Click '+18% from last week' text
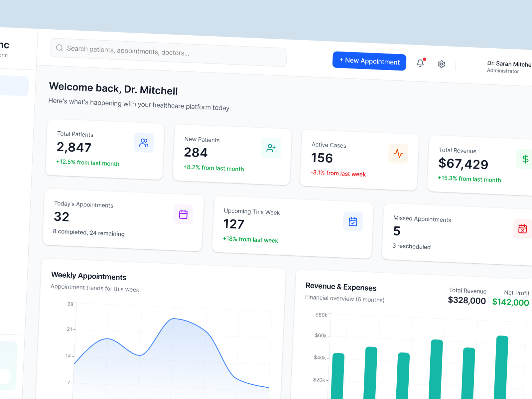Image resolution: width=532 pixels, height=399 pixels. [250, 239]
